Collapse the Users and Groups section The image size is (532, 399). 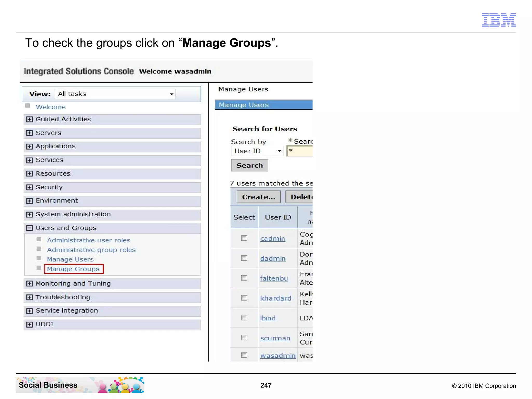[x=30, y=228]
